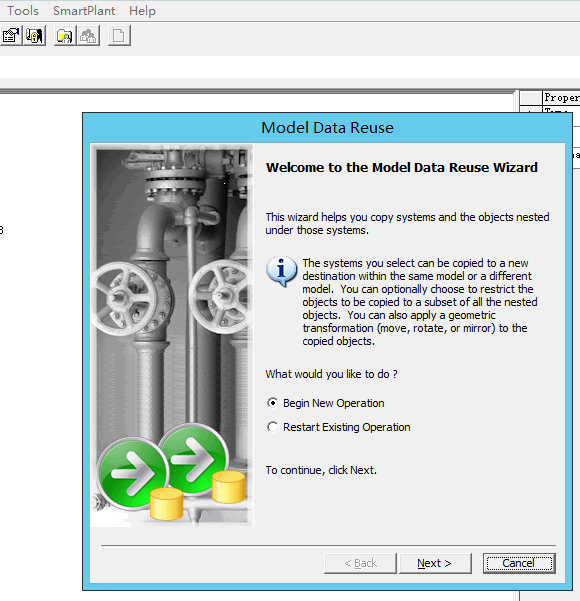Viewport: 580px width, 601px height.
Task: Open the Tools menu
Action: point(23,11)
